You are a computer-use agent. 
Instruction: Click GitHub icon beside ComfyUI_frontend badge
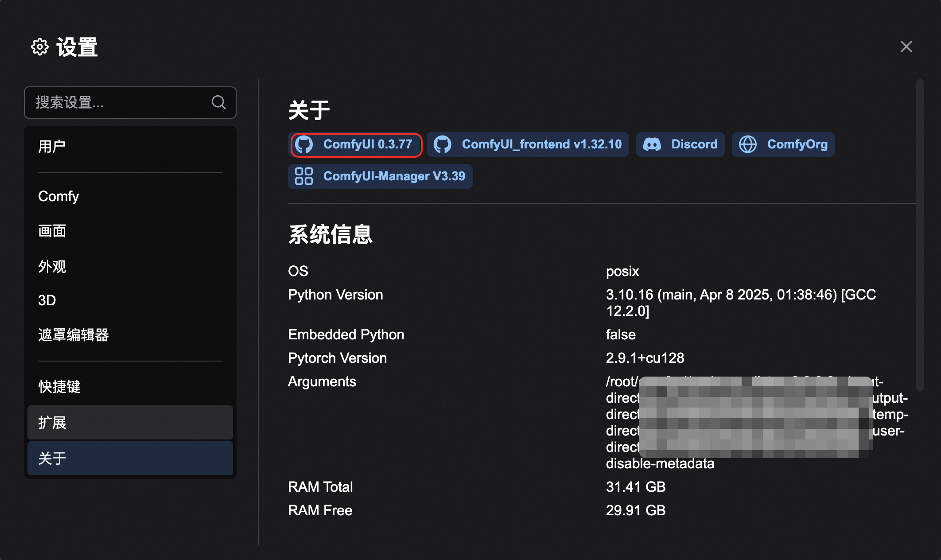click(x=442, y=144)
